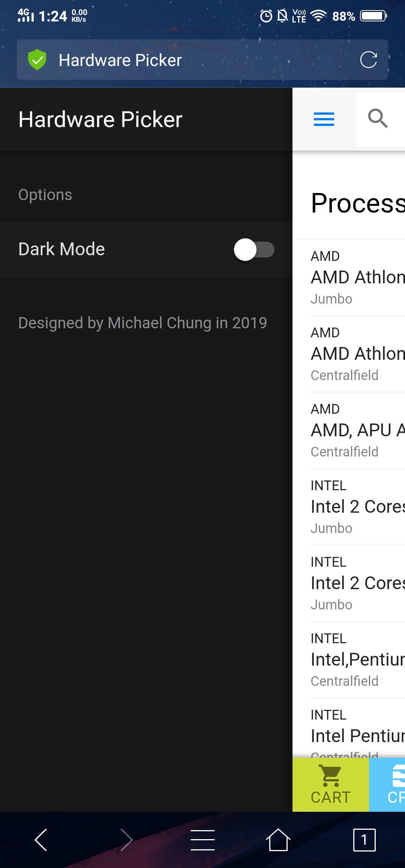
Task: Tap the Dark Mode label
Action: point(61,249)
